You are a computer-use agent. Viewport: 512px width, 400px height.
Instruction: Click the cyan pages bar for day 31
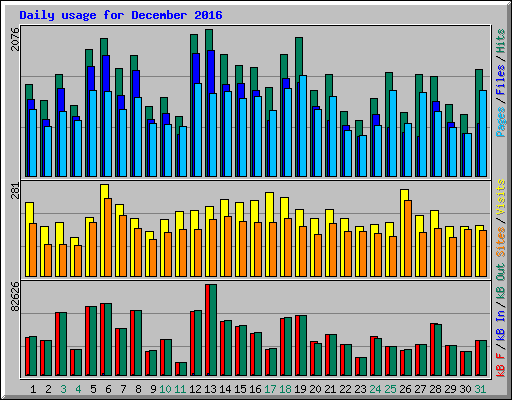483,133
